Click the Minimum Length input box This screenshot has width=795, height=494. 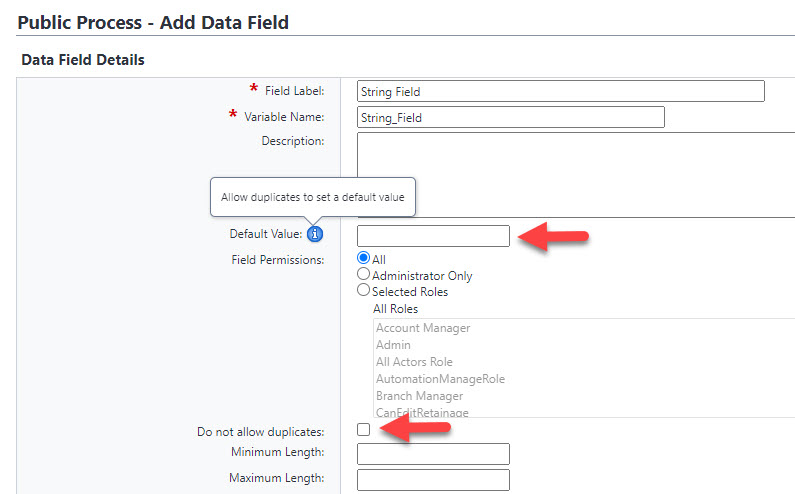coord(433,454)
